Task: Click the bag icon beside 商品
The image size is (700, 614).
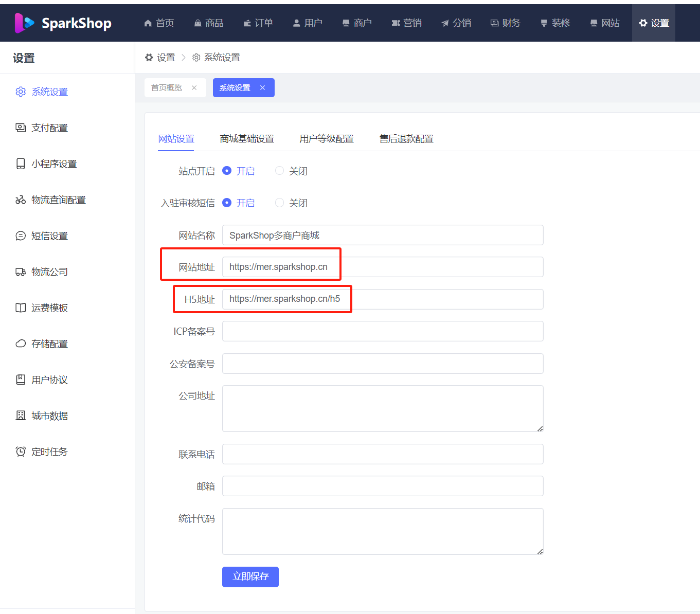Action: click(198, 23)
